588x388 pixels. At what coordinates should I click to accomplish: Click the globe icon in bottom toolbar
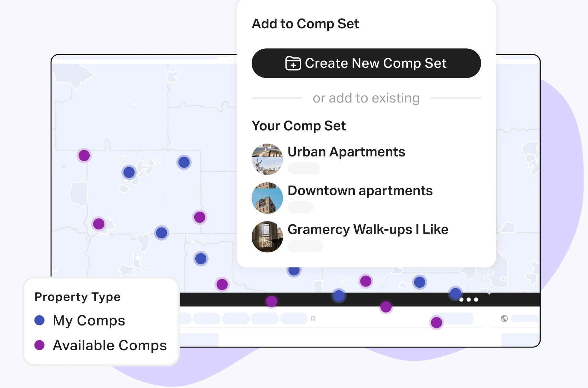pyautogui.click(x=504, y=318)
